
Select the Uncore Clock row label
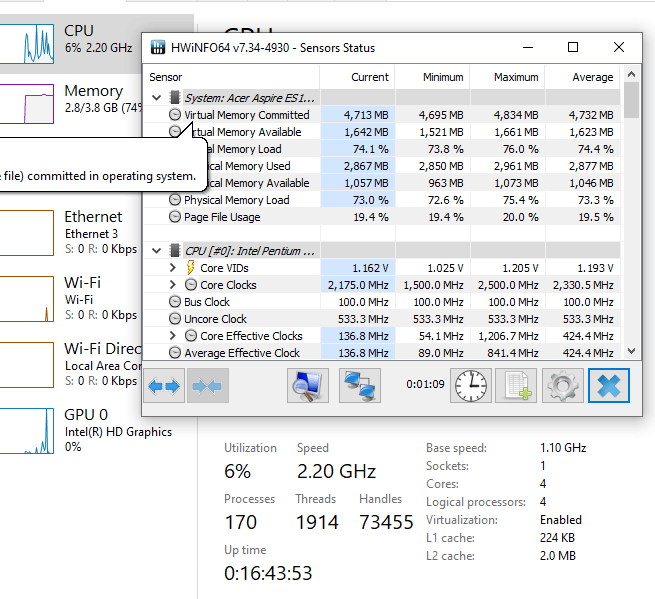(215, 319)
